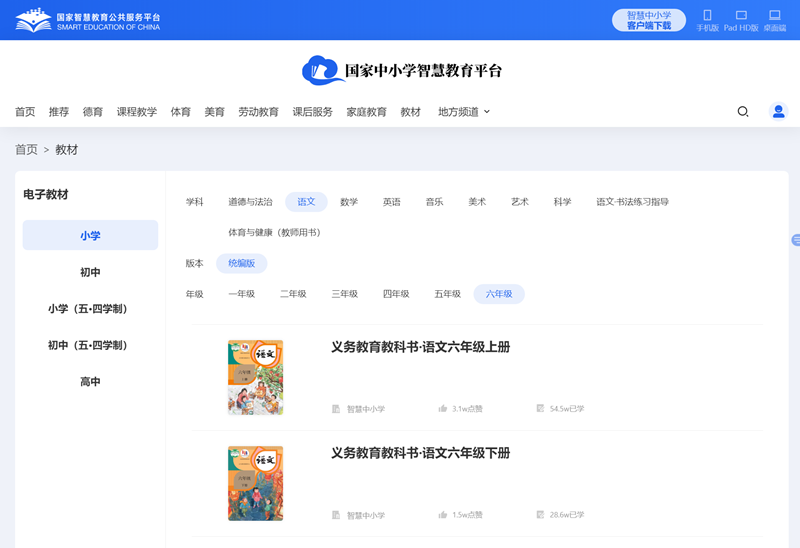
Task: Download the 智慧中小学 client
Action: click(649, 20)
